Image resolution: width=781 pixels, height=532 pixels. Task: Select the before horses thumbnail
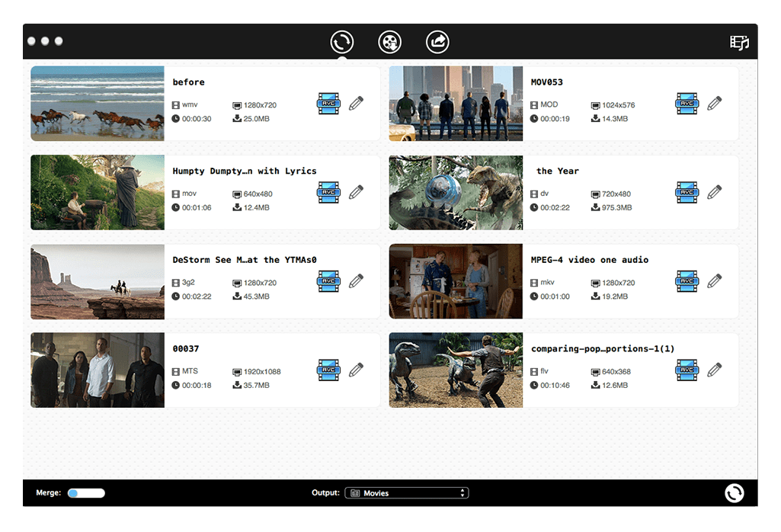[x=98, y=104]
